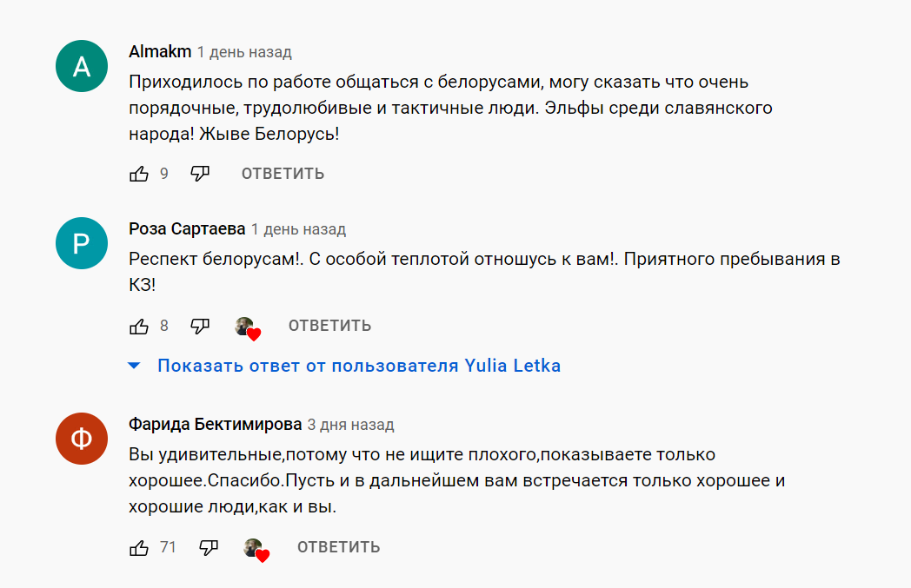The width and height of the screenshot is (911, 588).
Task: Dislike Роза Сартаева's comment
Action: click(201, 327)
